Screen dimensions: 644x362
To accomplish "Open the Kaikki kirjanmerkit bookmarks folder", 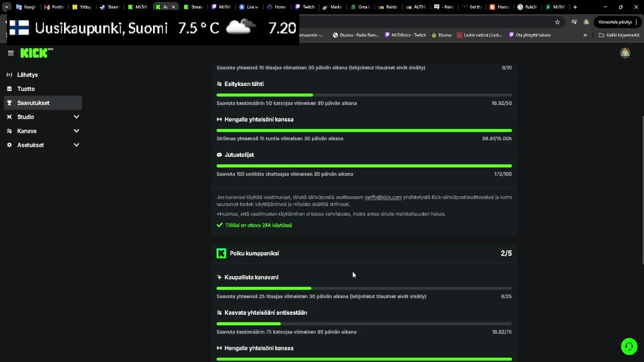I will [619, 35].
